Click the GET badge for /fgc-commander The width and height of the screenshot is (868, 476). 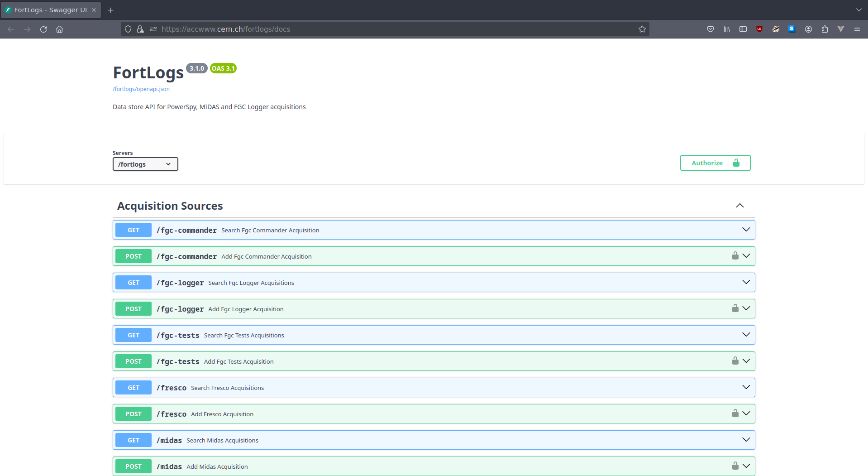click(134, 230)
